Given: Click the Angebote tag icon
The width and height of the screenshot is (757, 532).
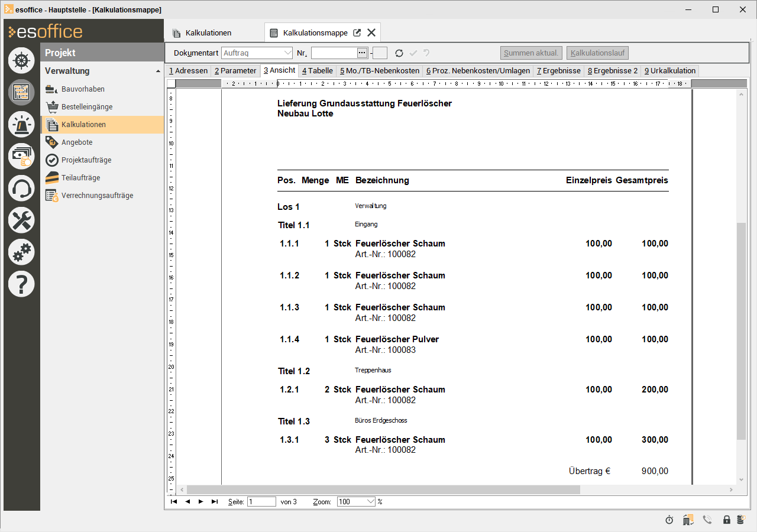Looking at the screenshot, I should click(x=51, y=142).
